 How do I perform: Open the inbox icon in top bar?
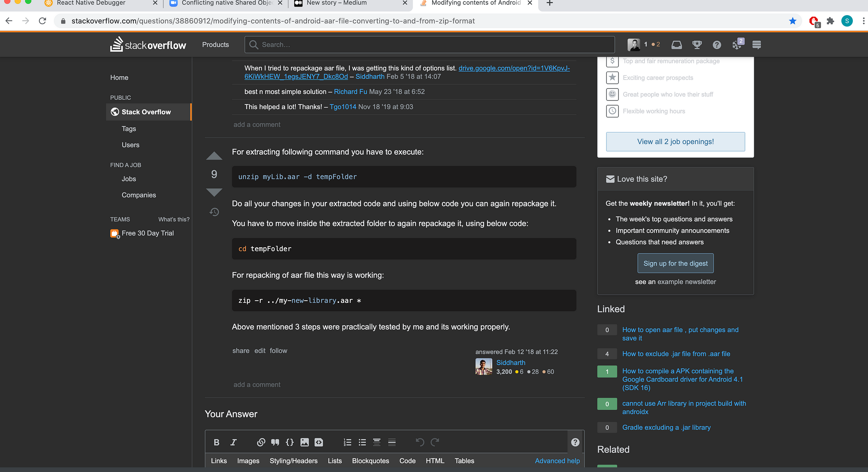(x=676, y=45)
